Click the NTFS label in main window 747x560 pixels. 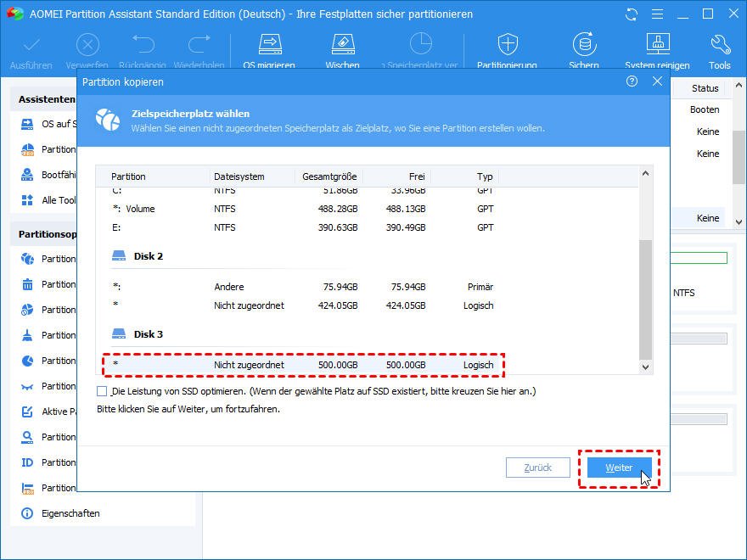click(683, 294)
